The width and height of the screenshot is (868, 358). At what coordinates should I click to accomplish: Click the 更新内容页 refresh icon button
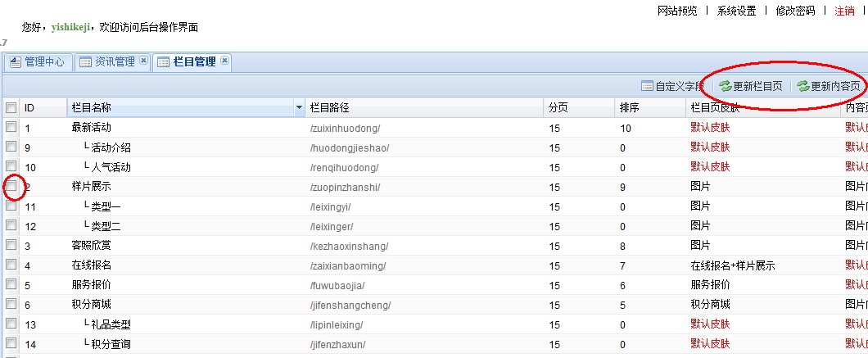click(x=828, y=86)
